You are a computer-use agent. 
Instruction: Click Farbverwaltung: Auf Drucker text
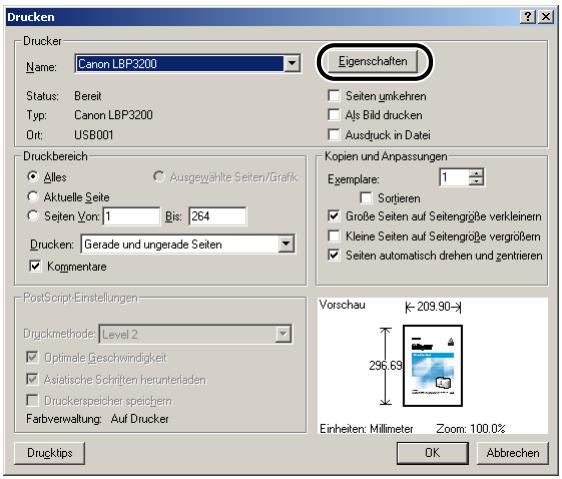97,419
